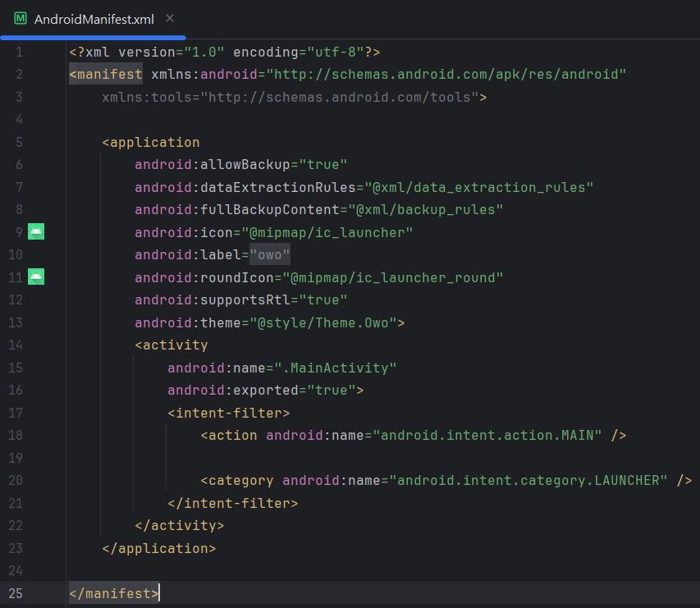Select the AndroidManifest.xml editor tab
Viewport: 700px width, 608px height.
click(x=94, y=19)
